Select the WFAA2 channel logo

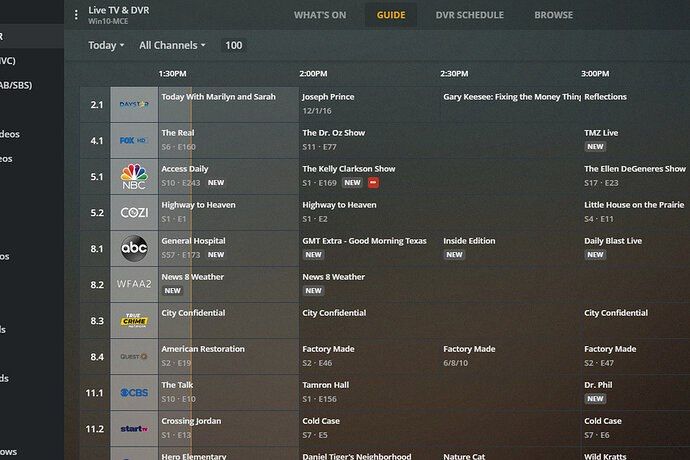pos(134,284)
